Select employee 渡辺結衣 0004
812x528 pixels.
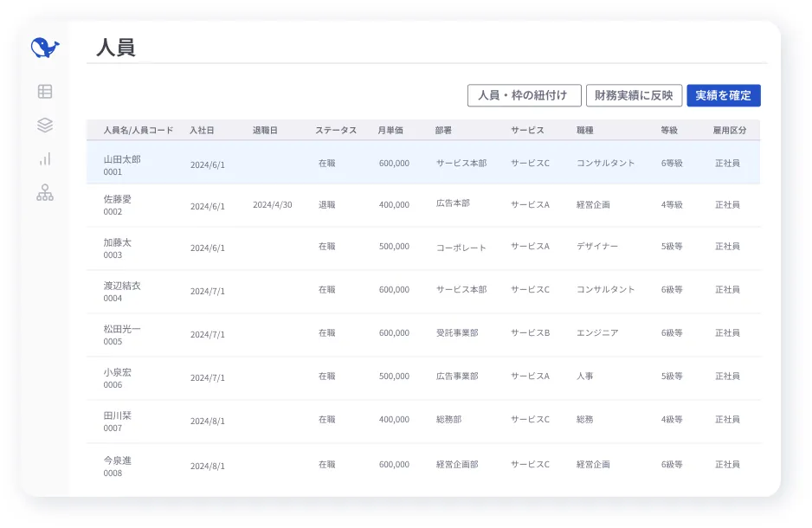coord(122,292)
